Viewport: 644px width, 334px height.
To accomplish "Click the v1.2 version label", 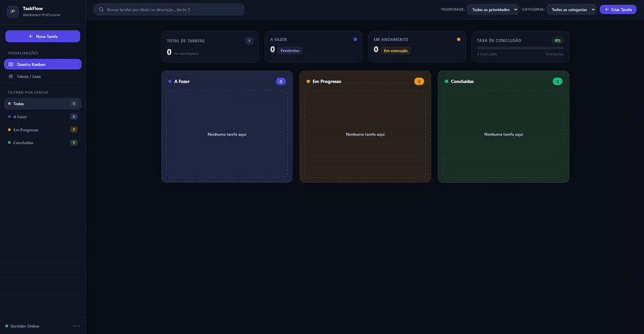I will click(x=76, y=326).
